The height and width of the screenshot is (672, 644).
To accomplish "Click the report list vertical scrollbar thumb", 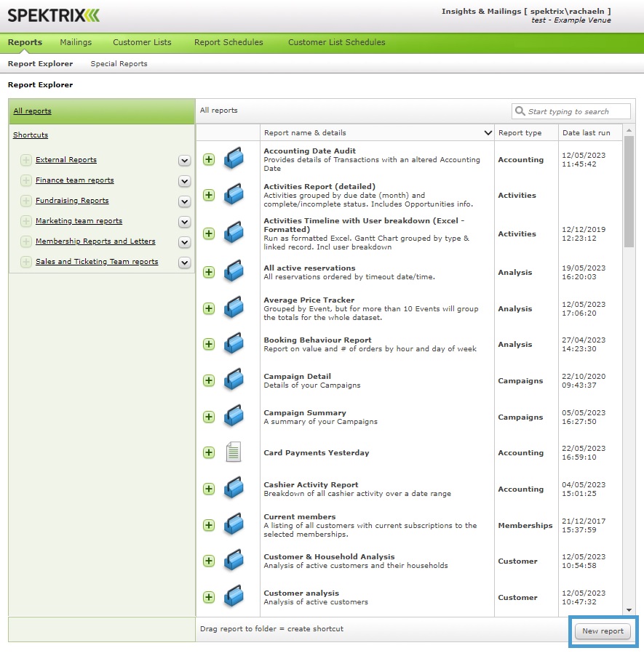I will pyautogui.click(x=629, y=191).
